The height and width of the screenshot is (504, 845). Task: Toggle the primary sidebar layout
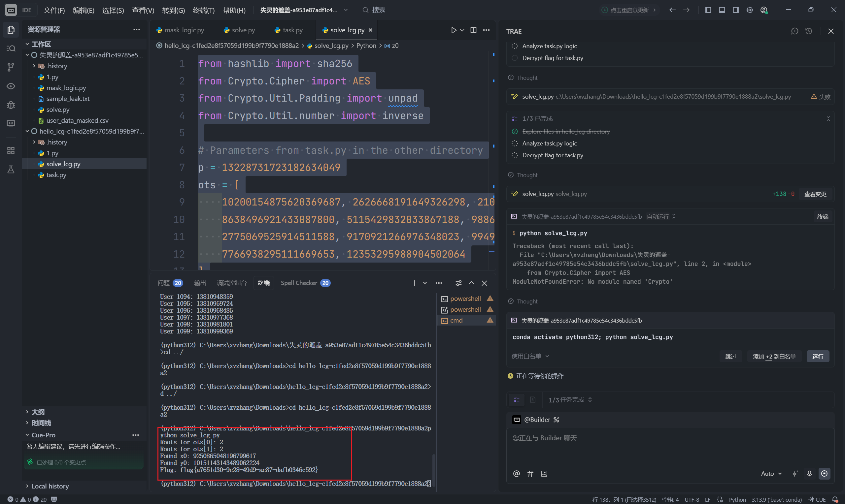(x=708, y=10)
